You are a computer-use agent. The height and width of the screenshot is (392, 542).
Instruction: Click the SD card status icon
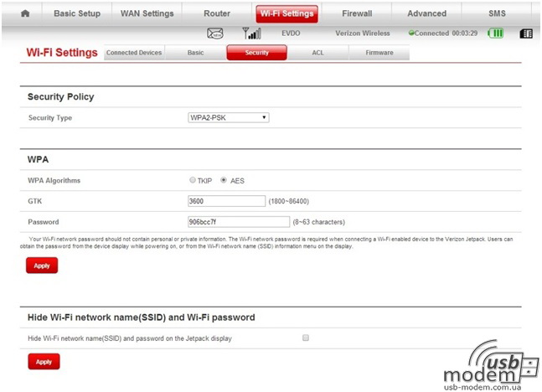click(x=526, y=34)
